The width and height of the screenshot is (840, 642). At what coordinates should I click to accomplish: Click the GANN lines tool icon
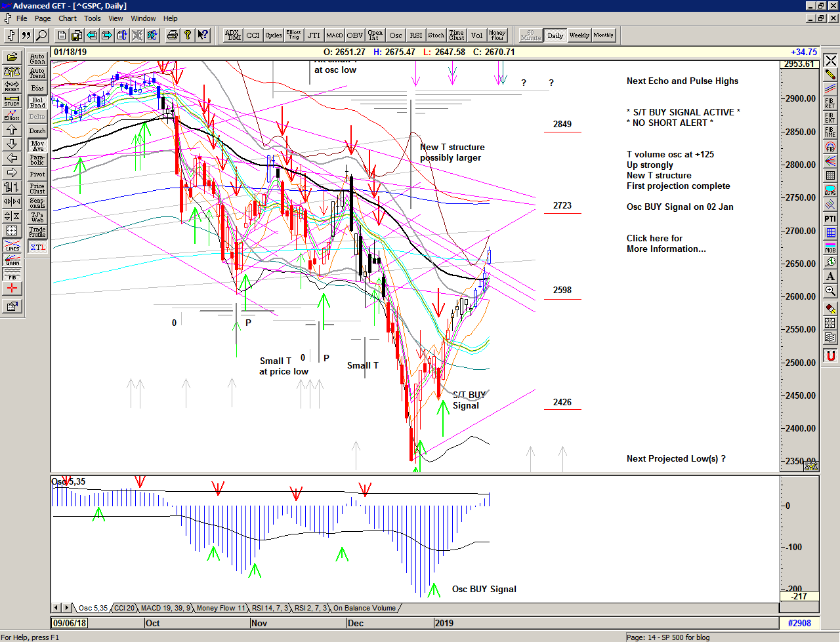coord(12,259)
